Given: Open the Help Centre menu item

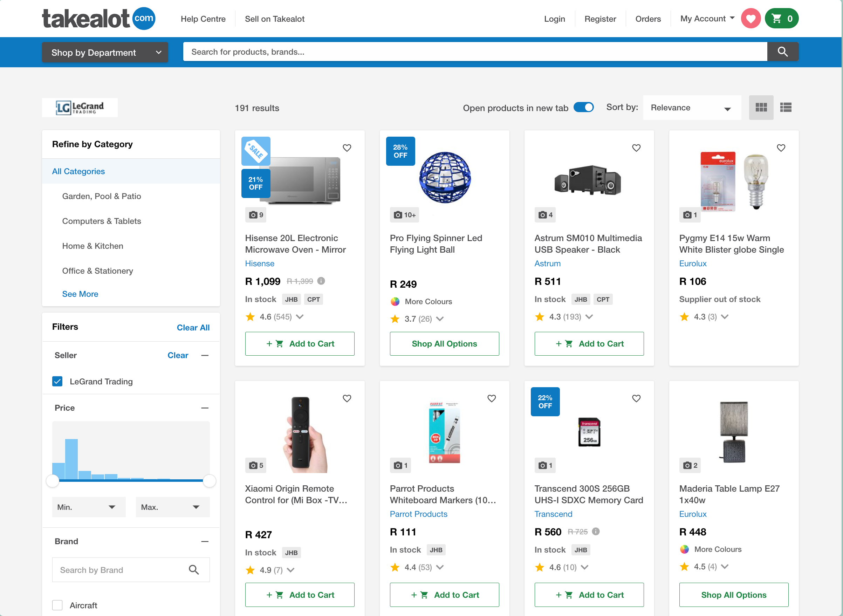Looking at the screenshot, I should point(203,19).
